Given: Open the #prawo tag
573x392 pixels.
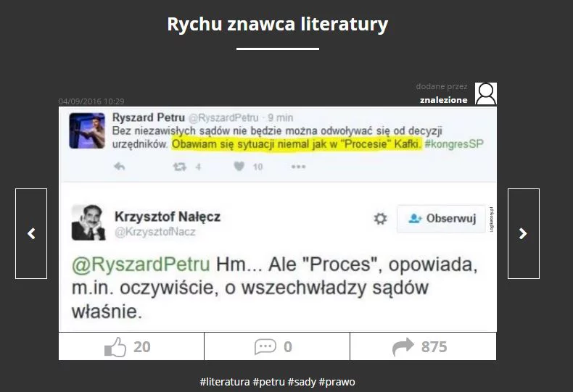Looking at the screenshot, I should pyautogui.click(x=337, y=382).
